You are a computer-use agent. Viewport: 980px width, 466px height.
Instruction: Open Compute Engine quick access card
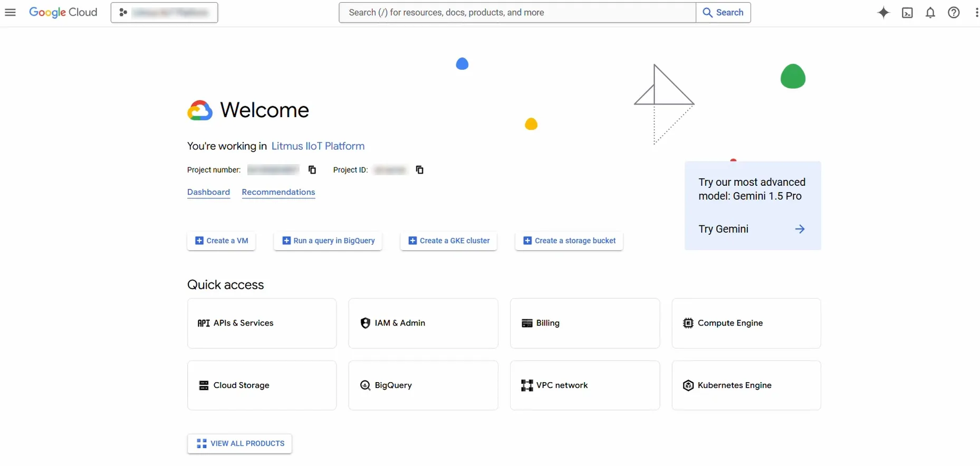point(746,324)
